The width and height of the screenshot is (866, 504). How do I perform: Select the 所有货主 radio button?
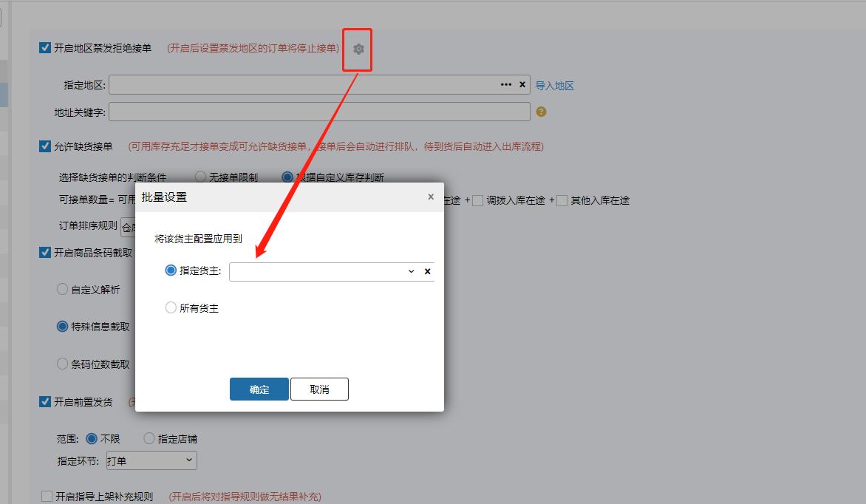coord(171,308)
